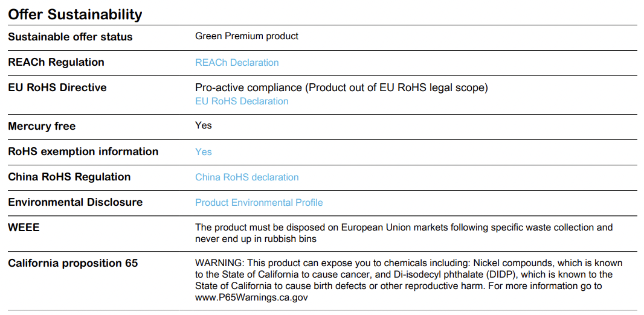The image size is (644, 315).
Task: Click the www.P65Warnings.ca.gov web address
Action: click(251, 297)
